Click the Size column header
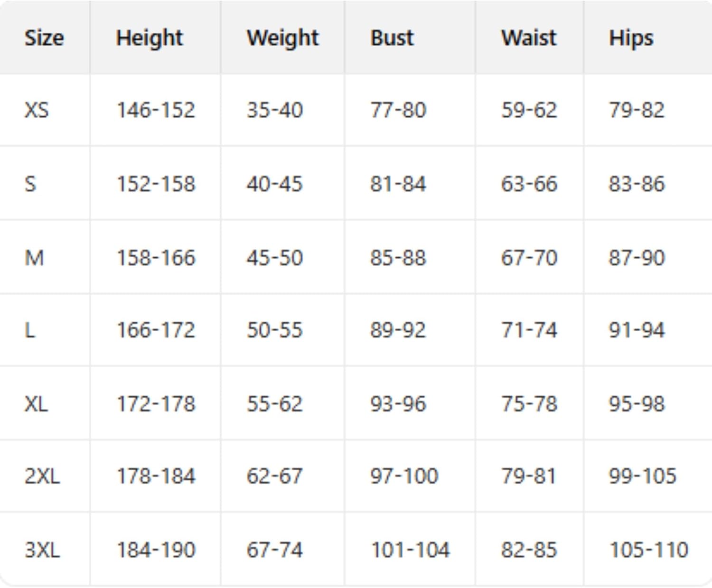Viewport: 712px width, 588px height. [44, 38]
